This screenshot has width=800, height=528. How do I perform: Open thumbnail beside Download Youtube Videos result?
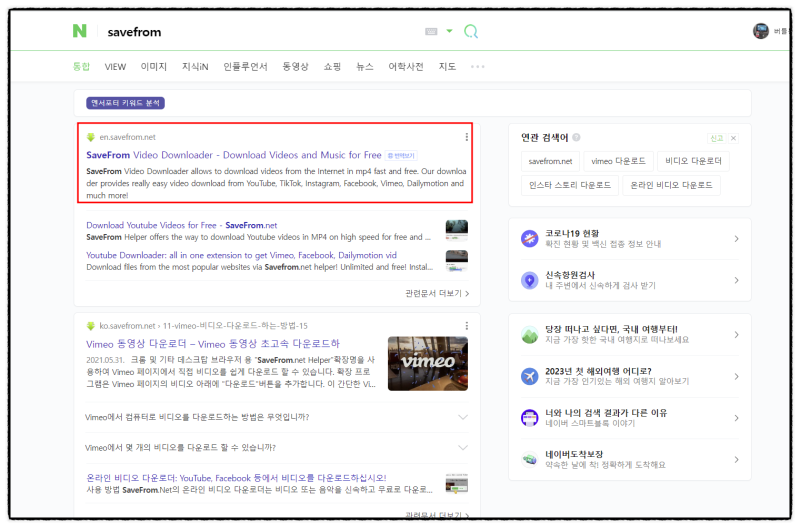point(456,230)
